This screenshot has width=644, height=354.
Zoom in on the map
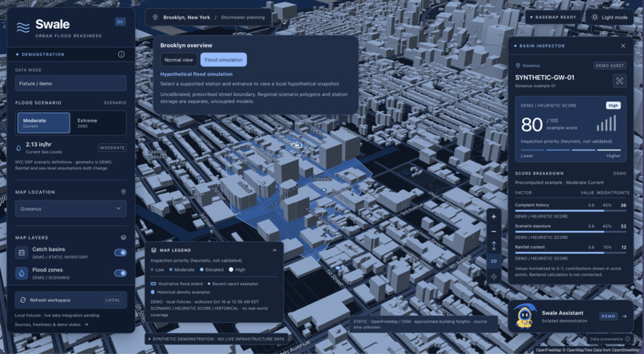494,217
